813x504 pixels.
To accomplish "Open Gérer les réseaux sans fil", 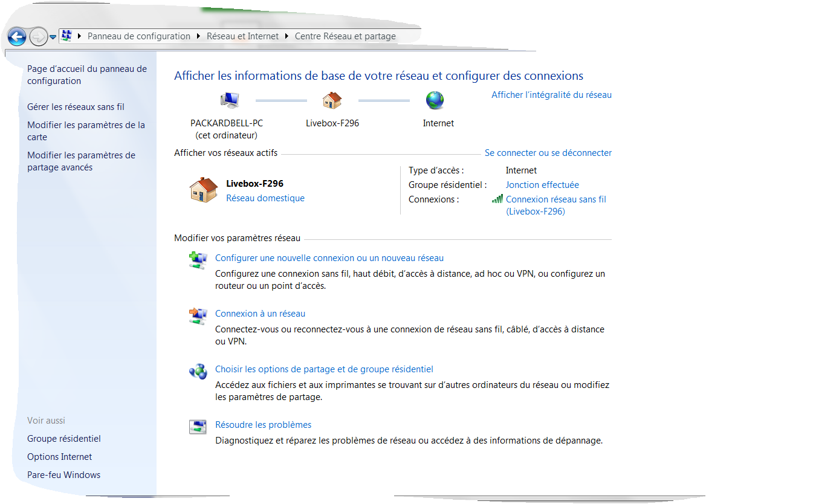I will tap(76, 107).
